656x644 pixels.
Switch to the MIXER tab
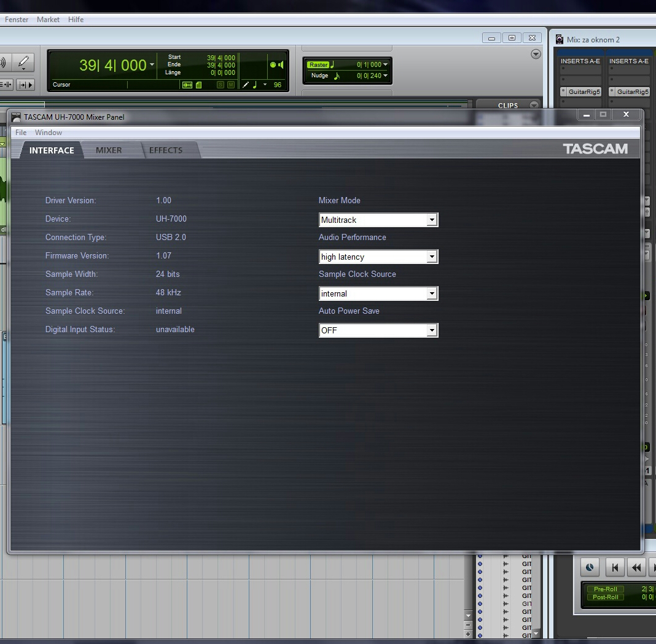(109, 150)
